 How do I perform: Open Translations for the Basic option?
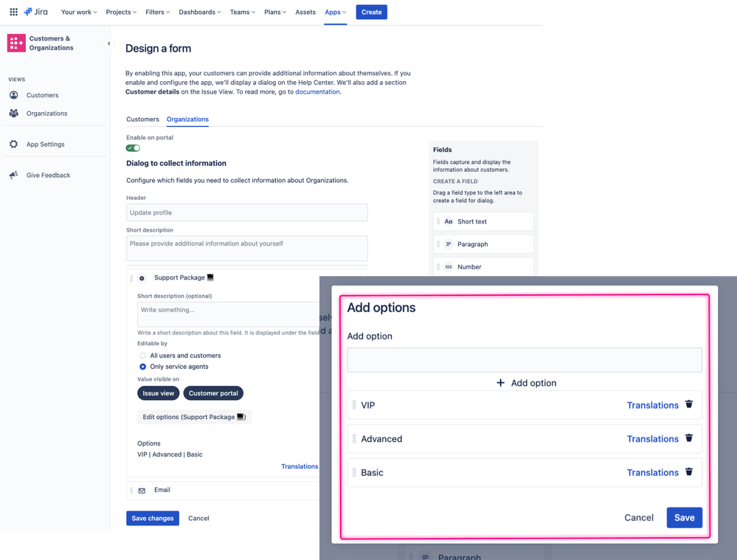(653, 472)
